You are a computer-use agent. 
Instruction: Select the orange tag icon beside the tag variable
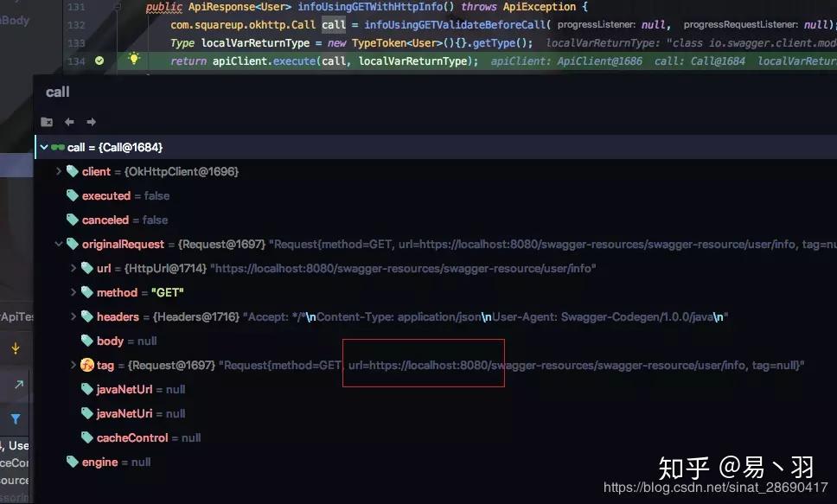[x=86, y=365]
